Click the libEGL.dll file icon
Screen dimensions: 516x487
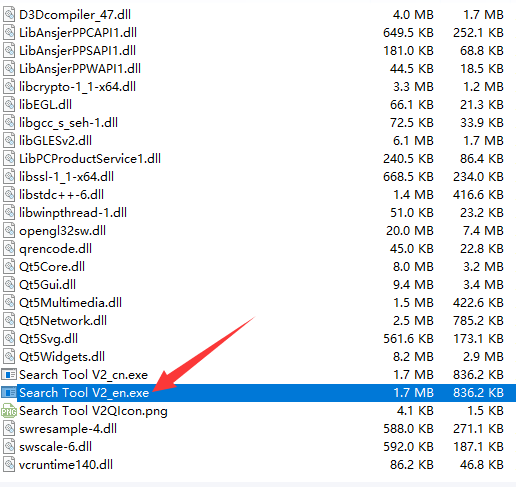(x=9, y=105)
